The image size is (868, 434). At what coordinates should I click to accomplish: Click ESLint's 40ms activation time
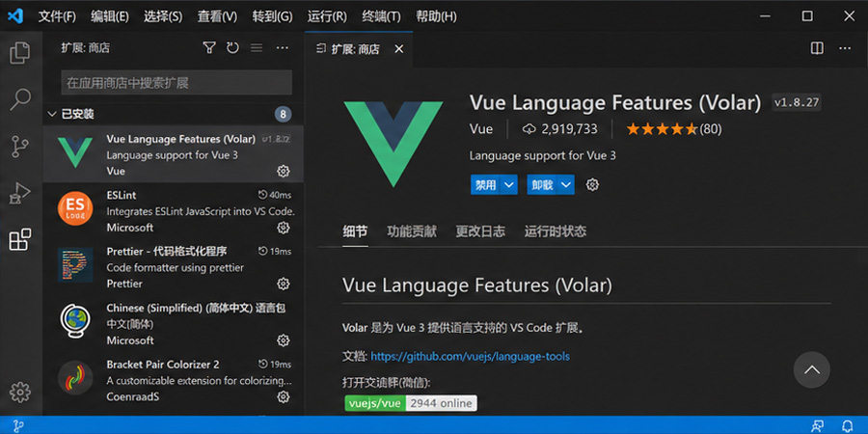click(275, 195)
